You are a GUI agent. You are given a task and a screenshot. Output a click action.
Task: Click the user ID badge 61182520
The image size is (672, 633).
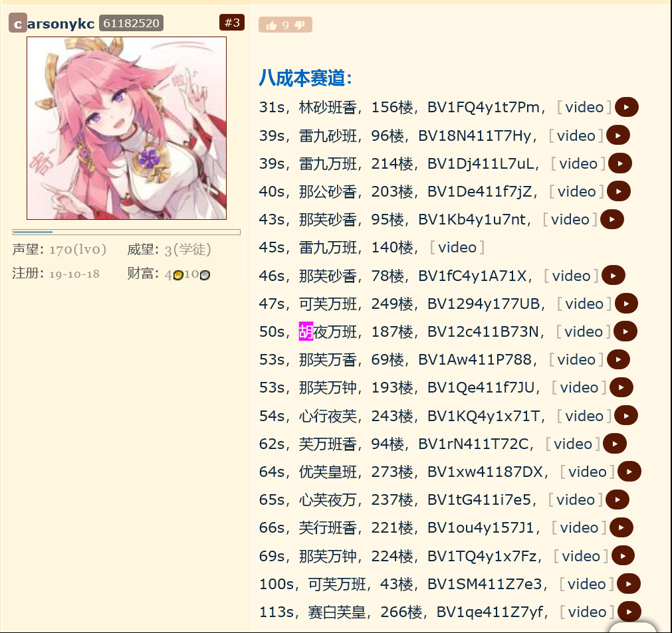point(131,23)
